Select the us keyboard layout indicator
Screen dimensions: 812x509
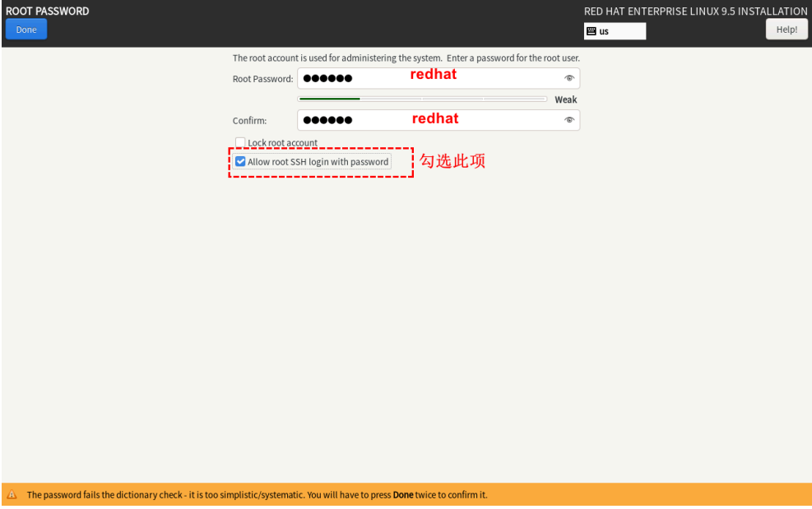(615, 31)
